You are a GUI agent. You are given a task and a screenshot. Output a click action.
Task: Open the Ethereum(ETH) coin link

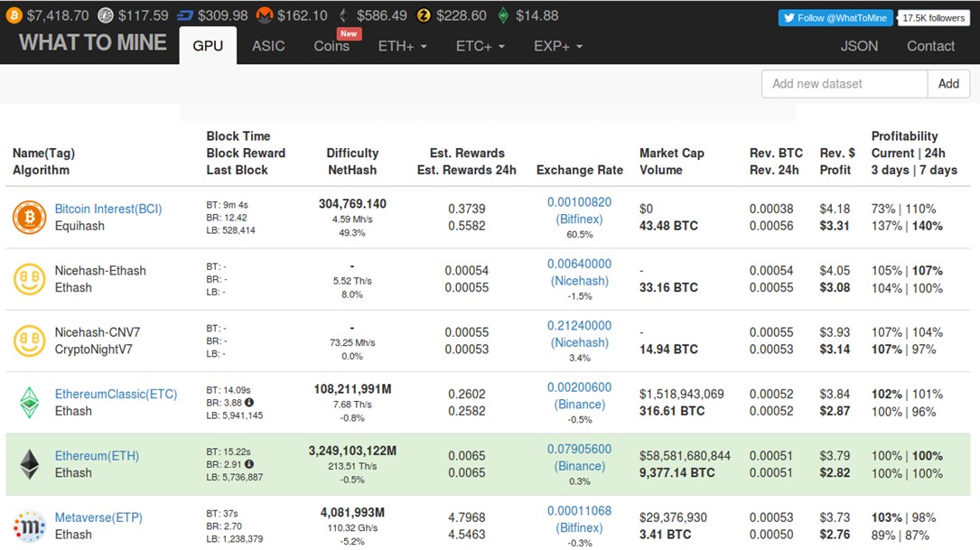tap(97, 456)
